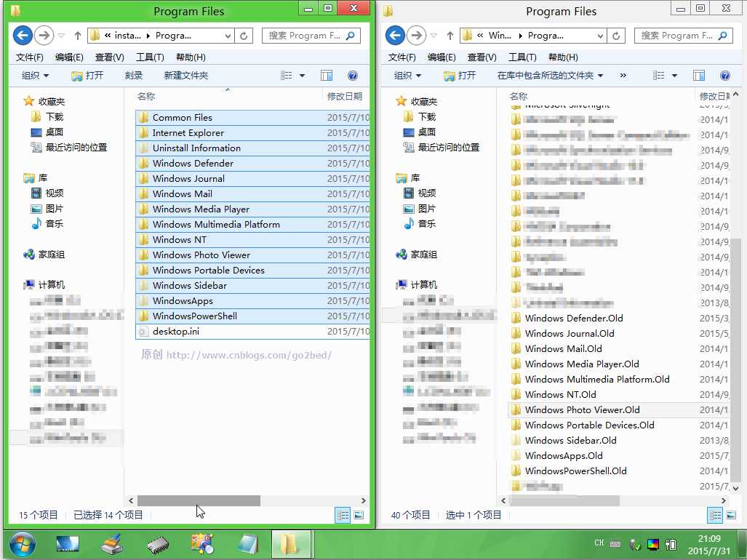747x560 pixels.
Task: Change view layout in right window
Action: pos(659,75)
